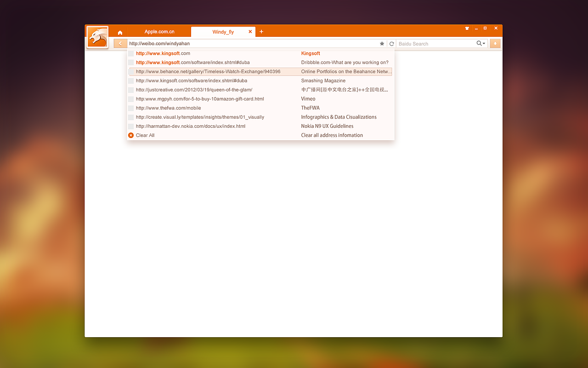
Task: Open the http://www.kingsoft.com suggestion
Action: point(163,53)
